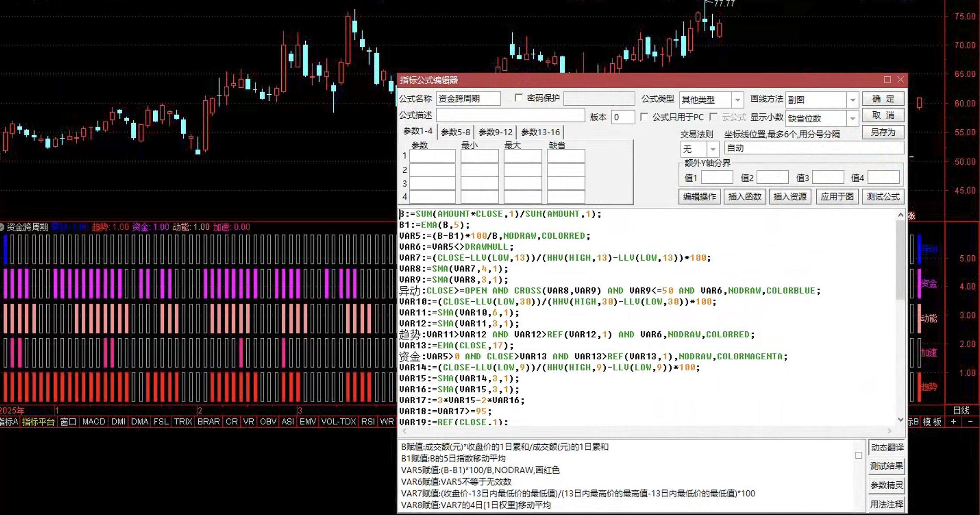
Task: Maximize the 指标公式编辑器 dialog
Action: click(x=887, y=80)
